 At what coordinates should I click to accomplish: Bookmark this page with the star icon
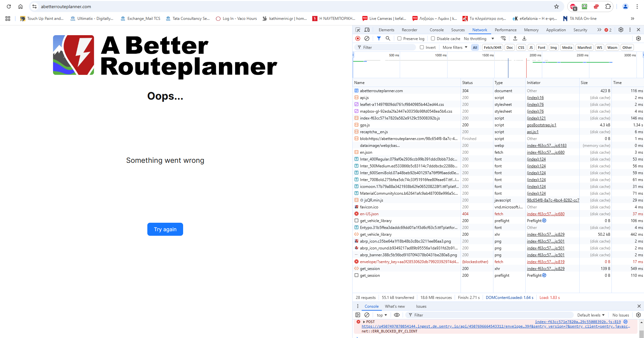tap(557, 7)
